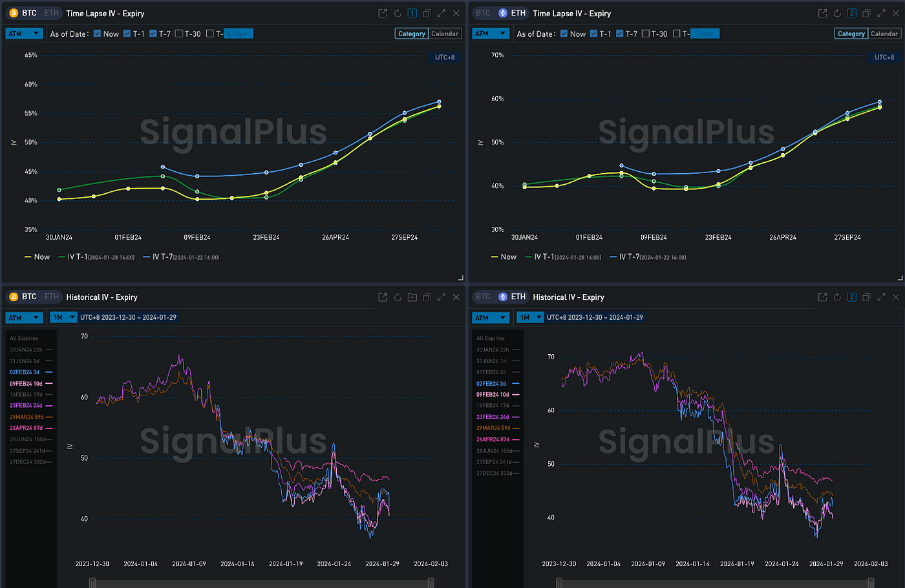The width and height of the screenshot is (905, 588).
Task: Click custom T- Enter field in ETH panel
Action: point(704,34)
